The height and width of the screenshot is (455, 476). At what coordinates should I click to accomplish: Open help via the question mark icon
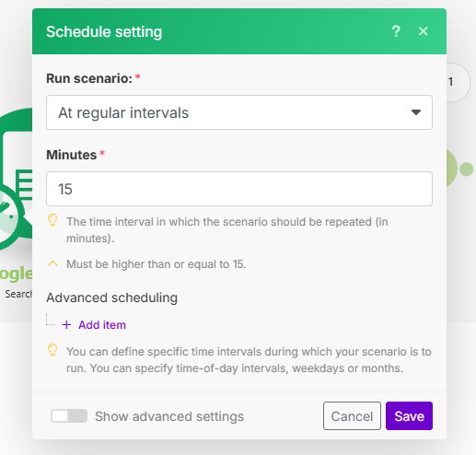click(x=396, y=31)
